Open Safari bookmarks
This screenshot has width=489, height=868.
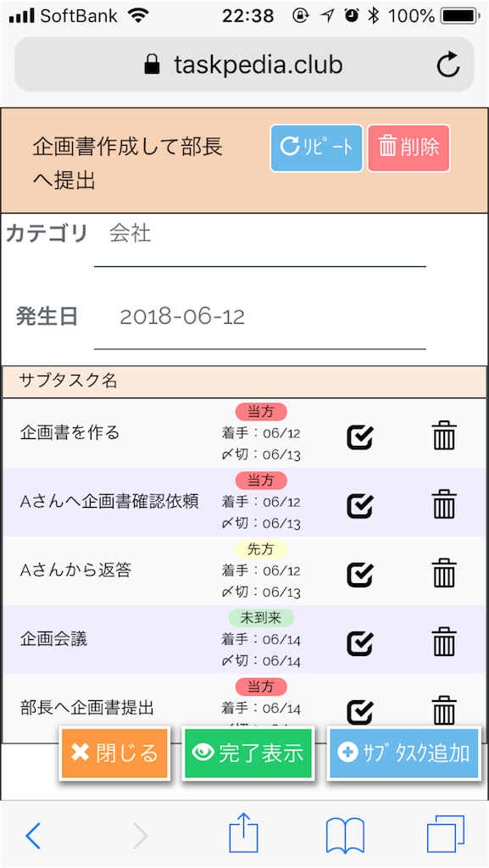pyautogui.click(x=345, y=836)
